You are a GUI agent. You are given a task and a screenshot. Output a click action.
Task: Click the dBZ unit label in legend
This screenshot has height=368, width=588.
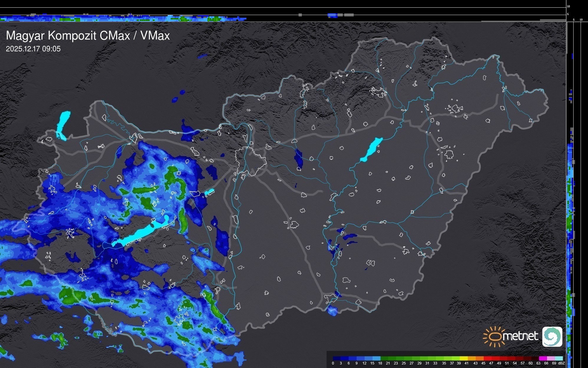pos(561,363)
